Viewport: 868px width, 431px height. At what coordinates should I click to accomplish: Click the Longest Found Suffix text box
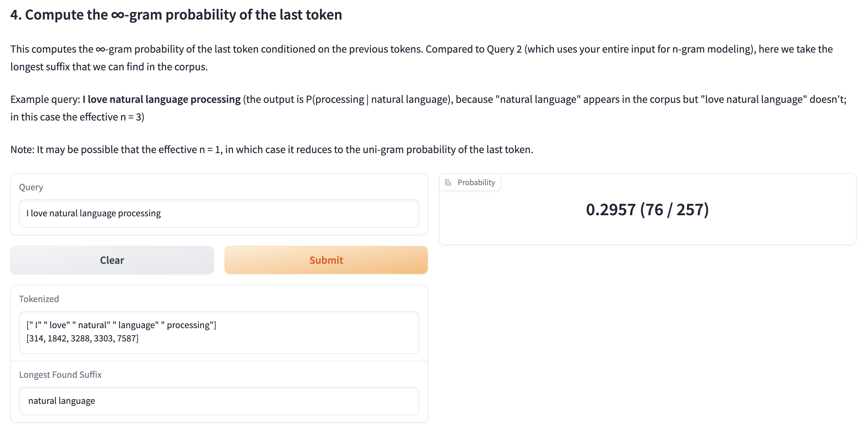pos(219,401)
